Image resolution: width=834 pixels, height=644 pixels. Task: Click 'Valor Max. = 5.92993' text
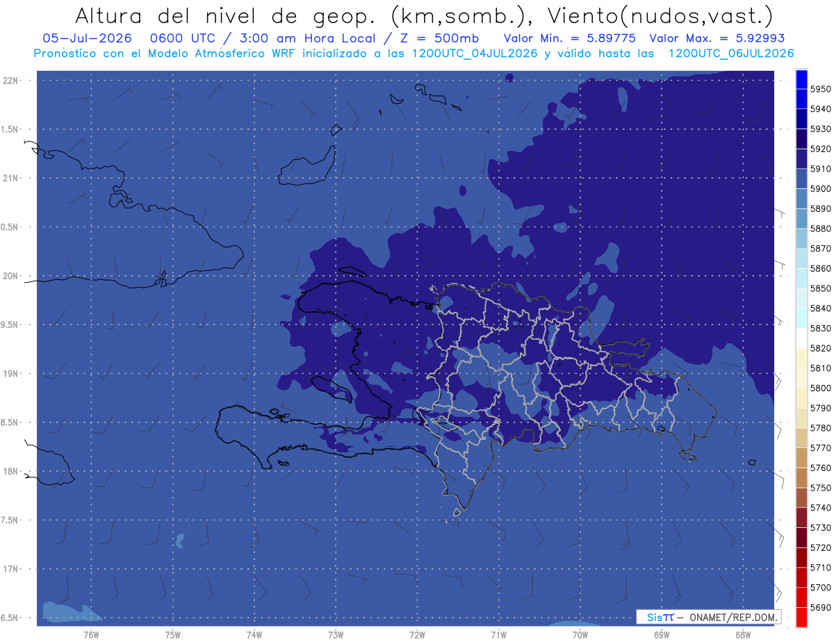point(717,39)
